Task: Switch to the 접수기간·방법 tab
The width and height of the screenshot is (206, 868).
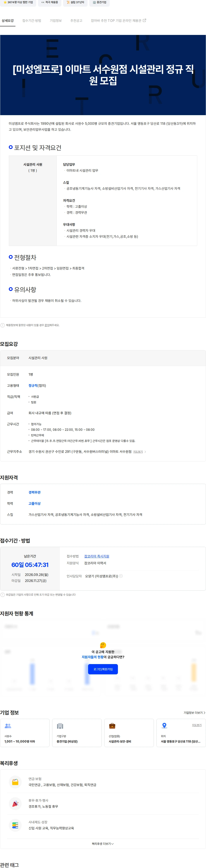Action: (x=32, y=21)
